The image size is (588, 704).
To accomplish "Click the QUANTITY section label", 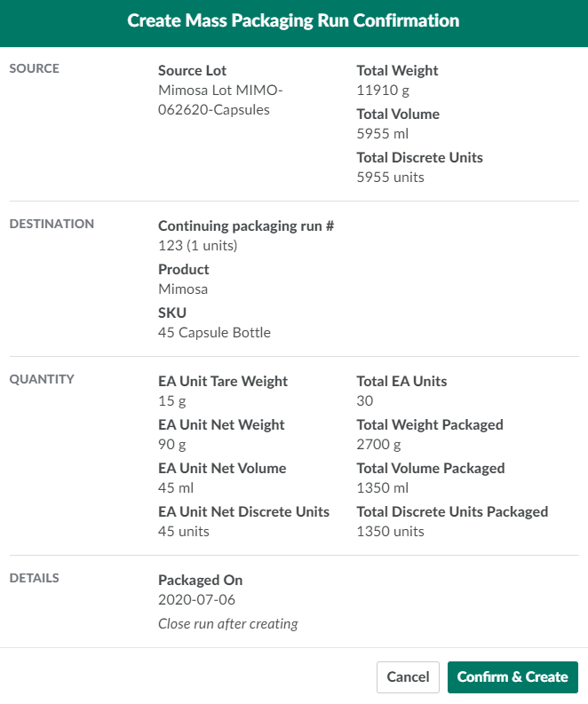I will pyautogui.click(x=42, y=379).
